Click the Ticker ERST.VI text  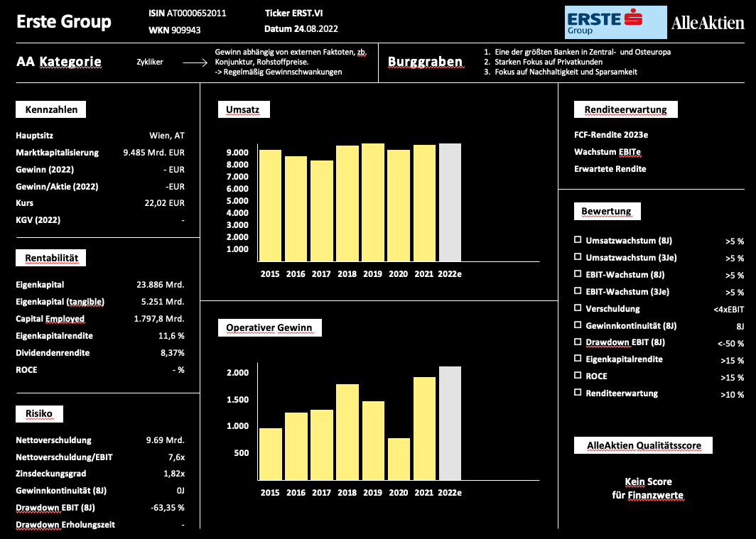click(293, 13)
